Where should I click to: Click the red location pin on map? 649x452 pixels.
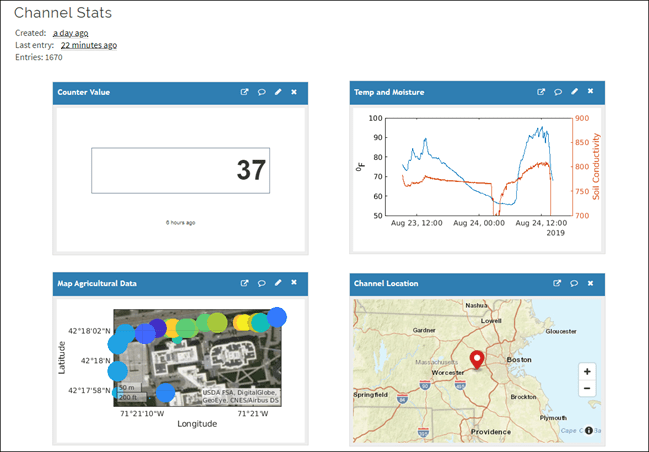click(477, 359)
